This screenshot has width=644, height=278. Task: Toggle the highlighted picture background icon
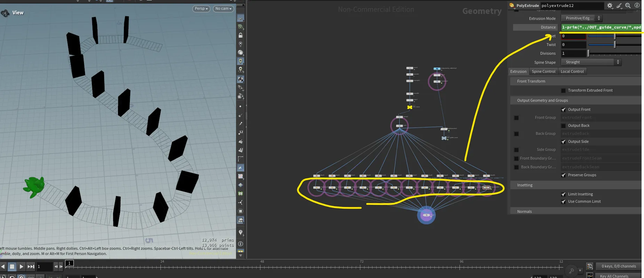click(x=241, y=220)
